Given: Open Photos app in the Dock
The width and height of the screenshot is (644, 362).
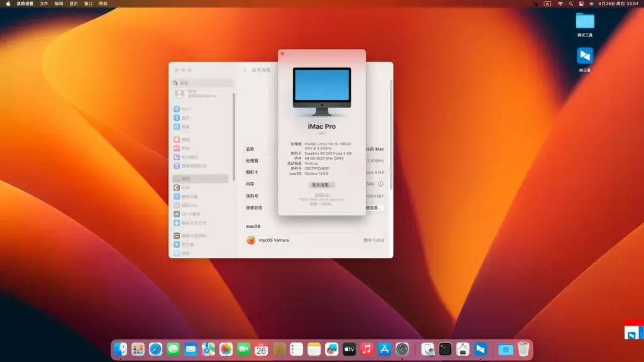Looking at the screenshot, I should [226, 349].
